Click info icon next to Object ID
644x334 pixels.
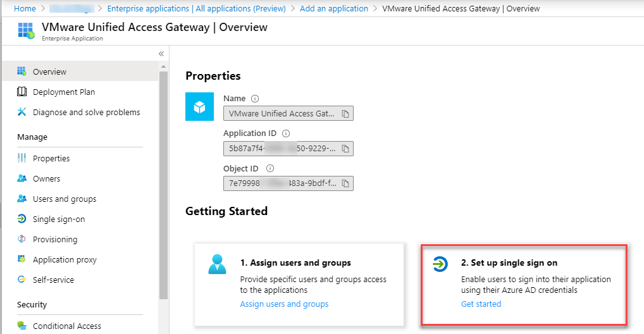[270, 168]
